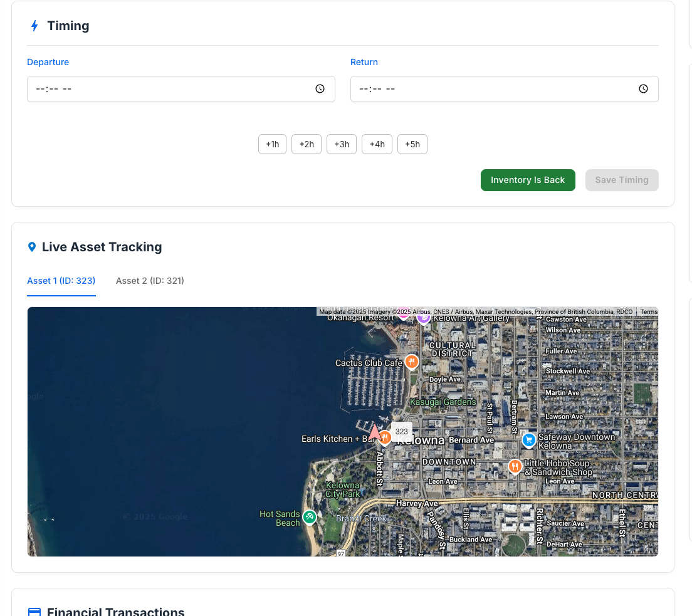Click the Earls Kitchen + Bar restaurant marker

coord(385,438)
